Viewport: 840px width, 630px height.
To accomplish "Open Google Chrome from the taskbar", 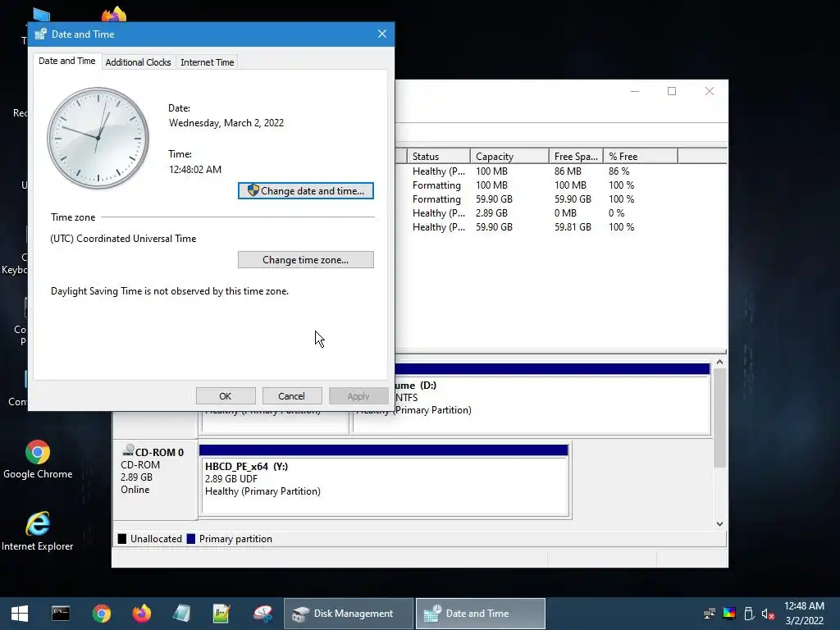I will (x=101, y=614).
